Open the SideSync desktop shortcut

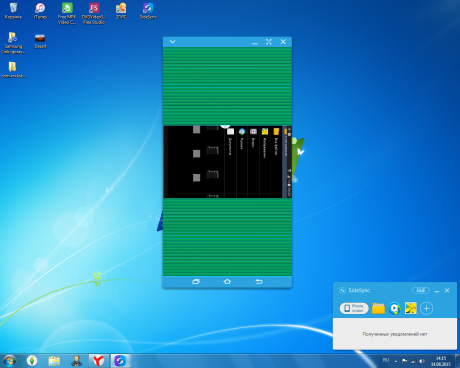148,11
